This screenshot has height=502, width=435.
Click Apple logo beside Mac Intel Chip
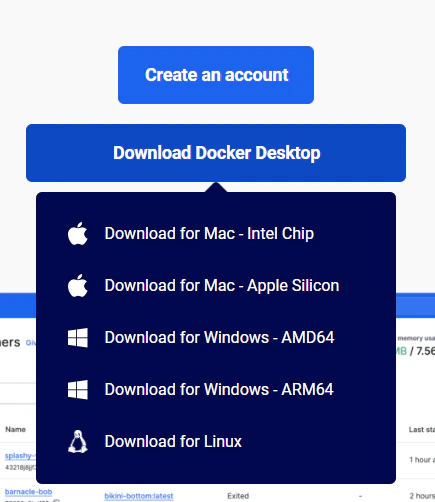click(78, 233)
